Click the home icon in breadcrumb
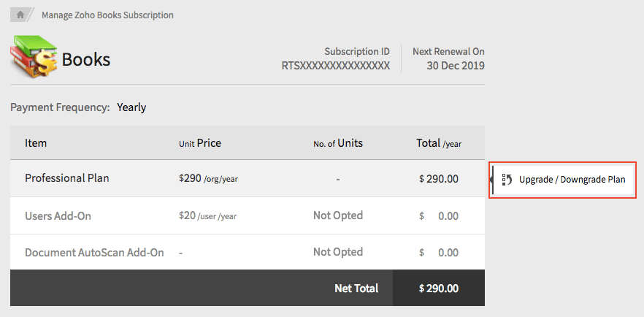Viewport: 644px width, 317px height. pyautogui.click(x=20, y=15)
